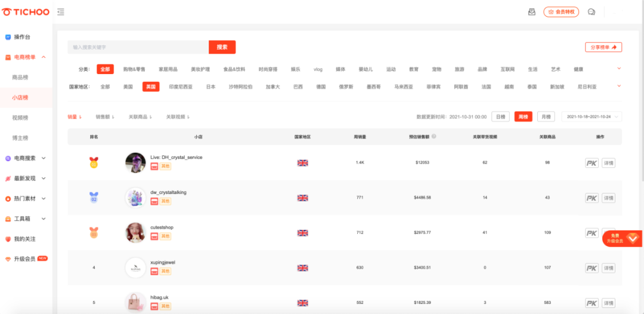Switch to the 月榜 monthly ranking
644x314 pixels.
[546, 117]
